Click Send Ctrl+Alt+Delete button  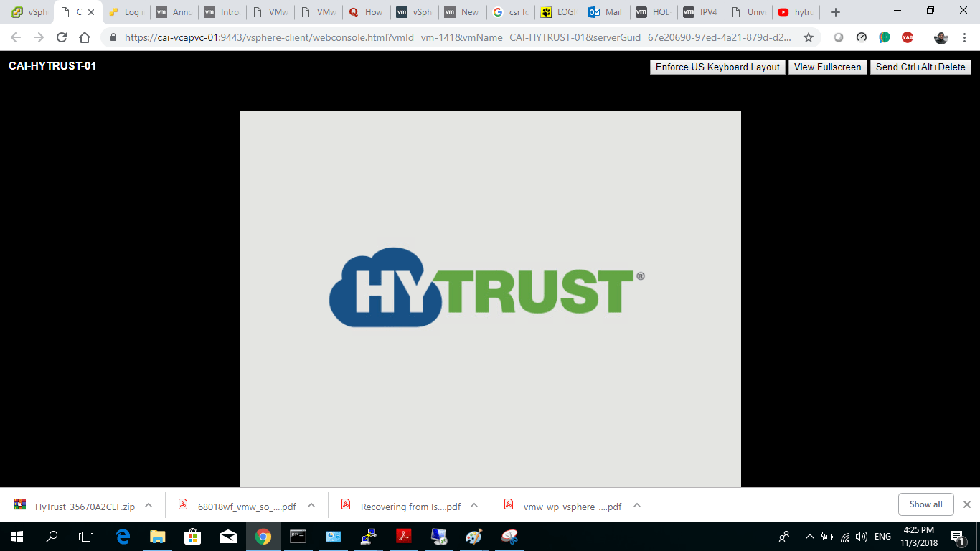(x=920, y=67)
